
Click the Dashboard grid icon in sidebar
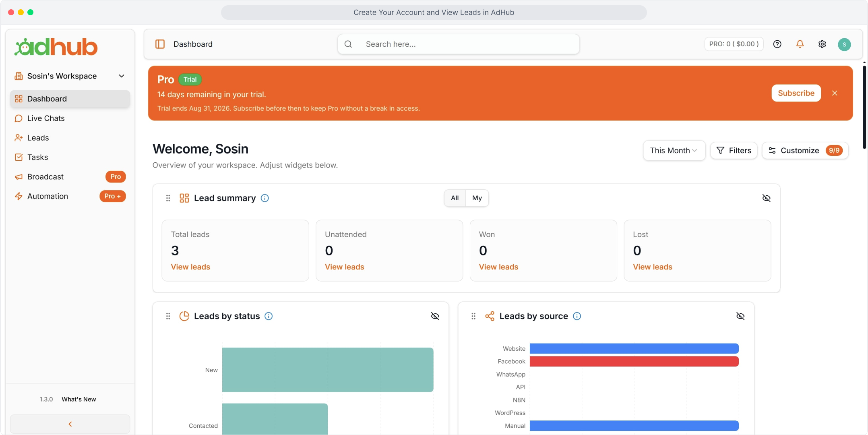(19, 99)
